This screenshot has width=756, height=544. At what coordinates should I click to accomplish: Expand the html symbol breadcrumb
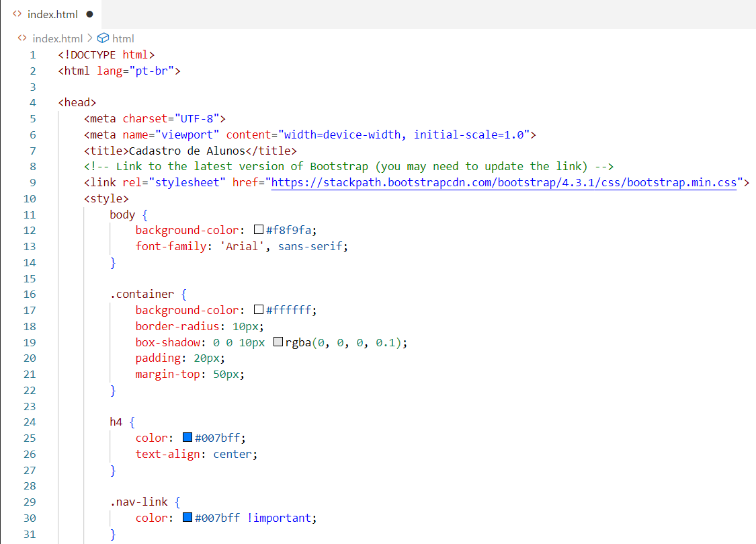tap(123, 38)
